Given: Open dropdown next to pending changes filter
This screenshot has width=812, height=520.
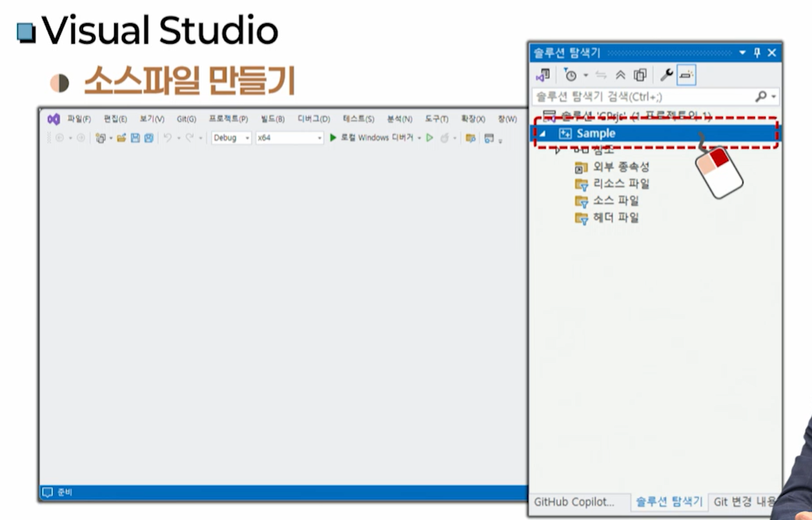Looking at the screenshot, I should tap(586, 75).
